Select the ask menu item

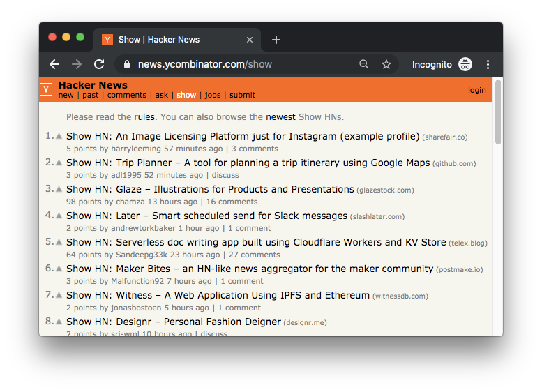[x=162, y=95]
